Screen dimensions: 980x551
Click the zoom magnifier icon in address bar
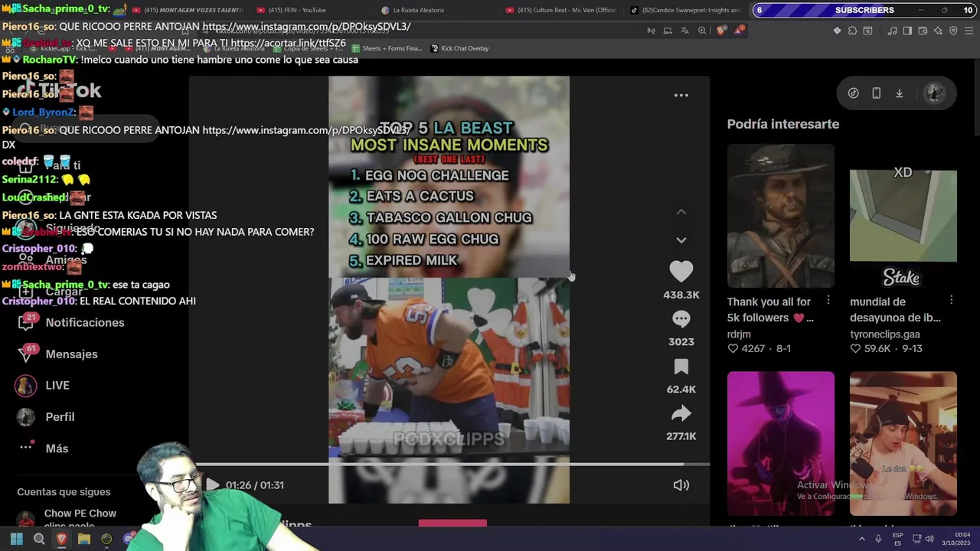pyautogui.click(x=702, y=31)
